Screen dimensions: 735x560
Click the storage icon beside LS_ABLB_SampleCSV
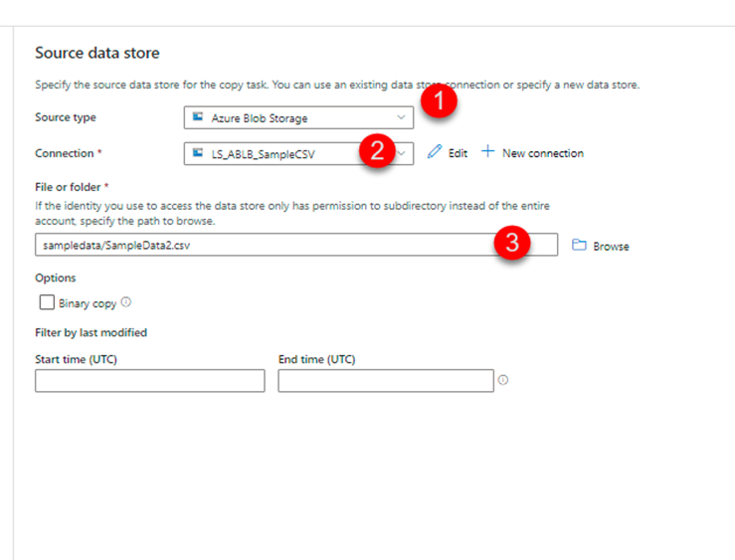coord(198,153)
